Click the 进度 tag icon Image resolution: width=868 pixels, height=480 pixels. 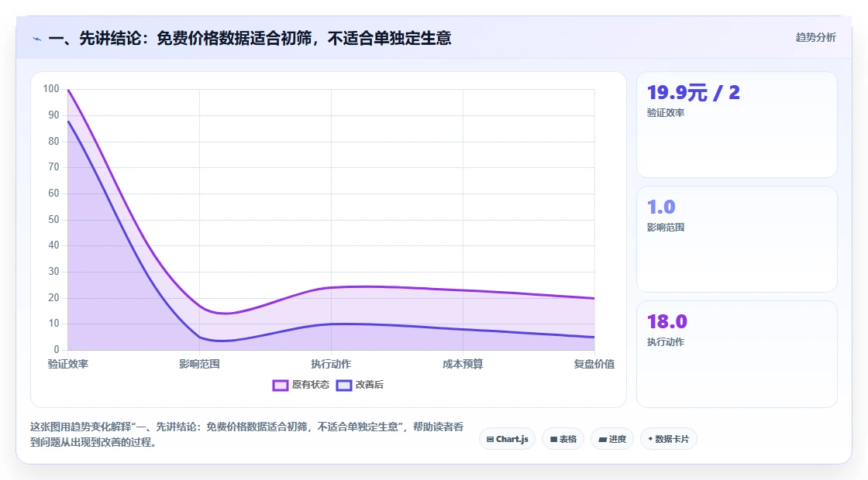[x=602, y=440]
